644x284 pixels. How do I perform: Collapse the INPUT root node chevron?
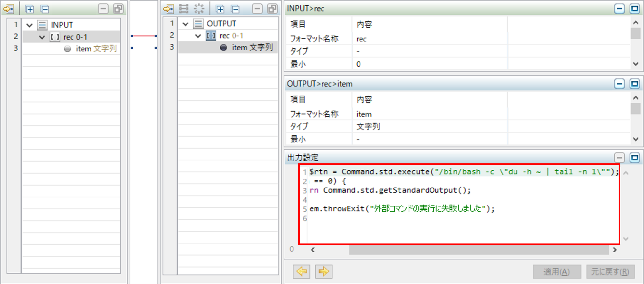[x=30, y=25]
